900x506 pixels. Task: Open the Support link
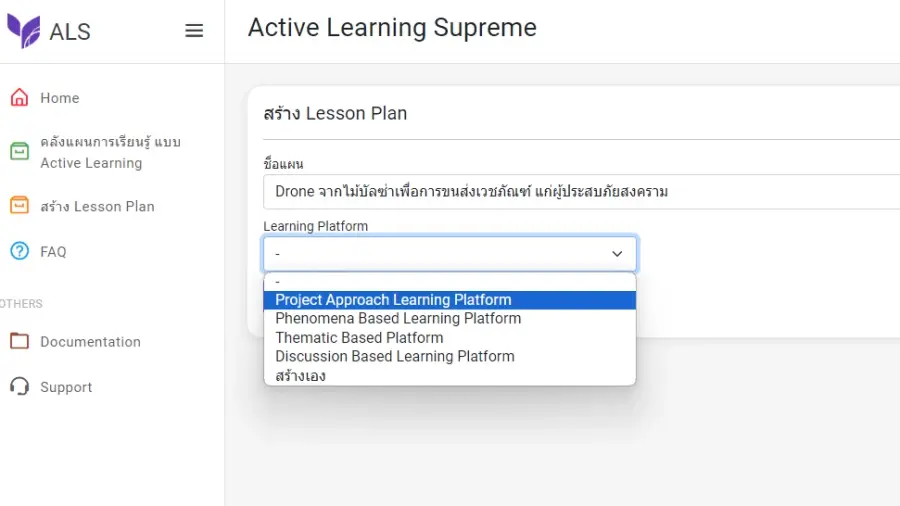pyautogui.click(x=66, y=387)
